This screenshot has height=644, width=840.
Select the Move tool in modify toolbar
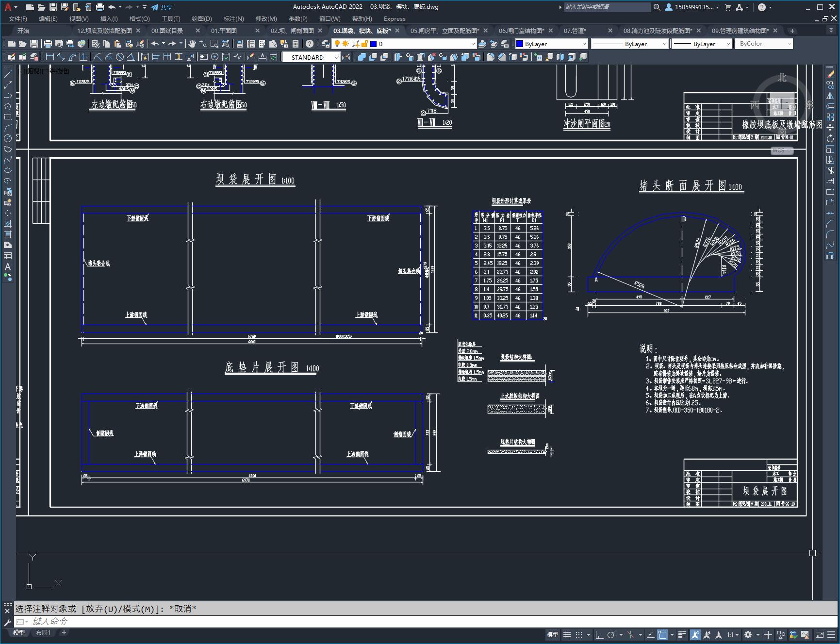pyautogui.click(x=830, y=128)
